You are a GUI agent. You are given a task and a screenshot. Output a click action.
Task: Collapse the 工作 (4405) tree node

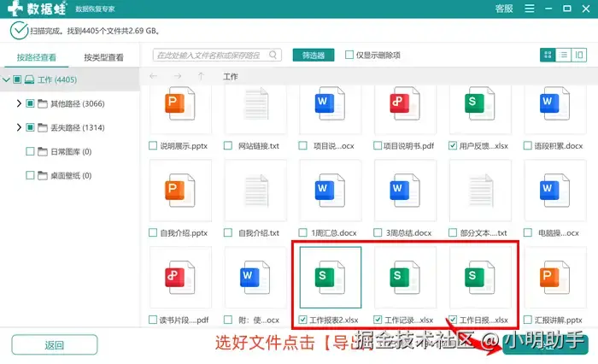(x=6, y=79)
